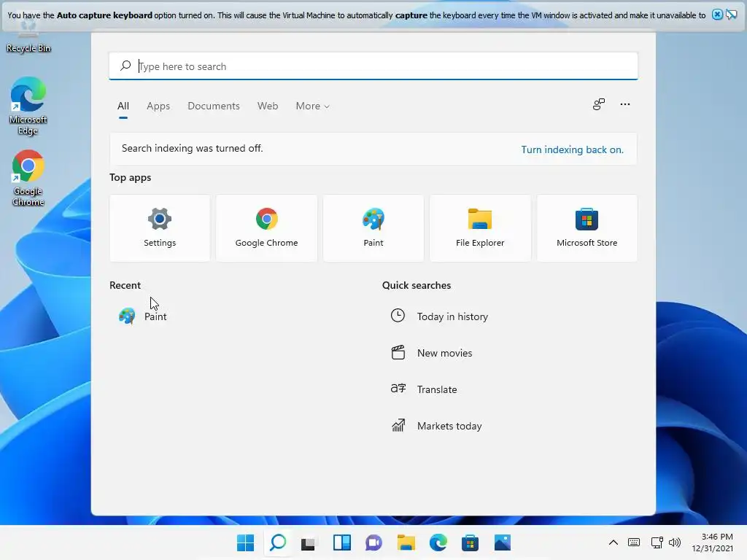Open File Explorer from the taskbar
This screenshot has width=747, height=560.
[x=406, y=542]
